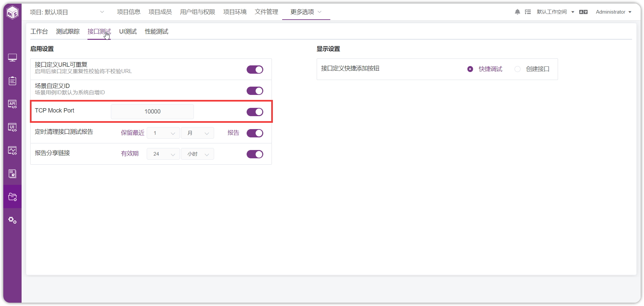Open performance testing chart sidebar icon
Screen dimensions: 644x306
(12, 151)
